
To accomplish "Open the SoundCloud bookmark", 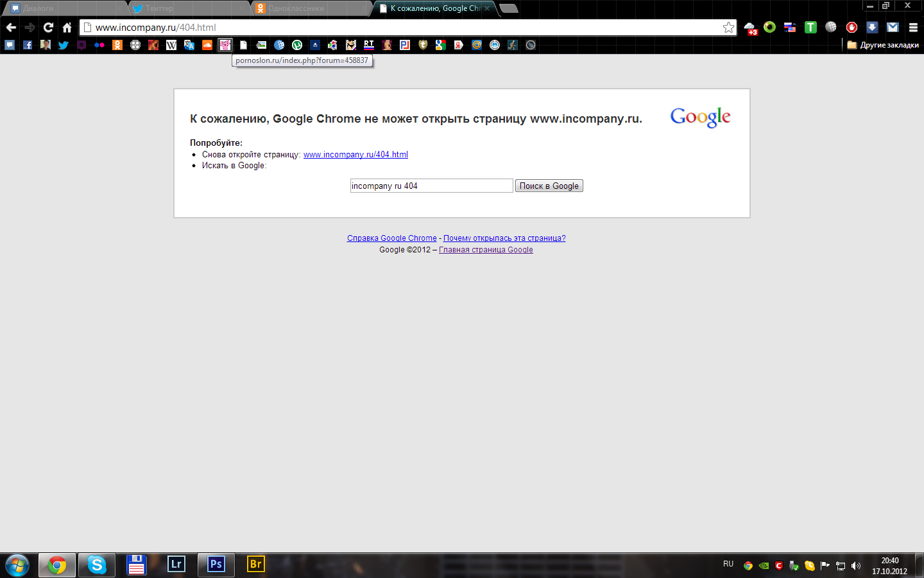I will click(207, 45).
